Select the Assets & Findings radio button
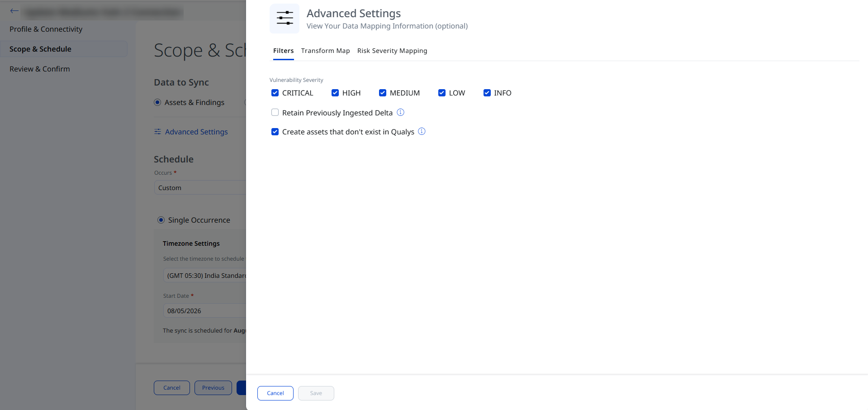The height and width of the screenshot is (410, 868). (x=157, y=102)
